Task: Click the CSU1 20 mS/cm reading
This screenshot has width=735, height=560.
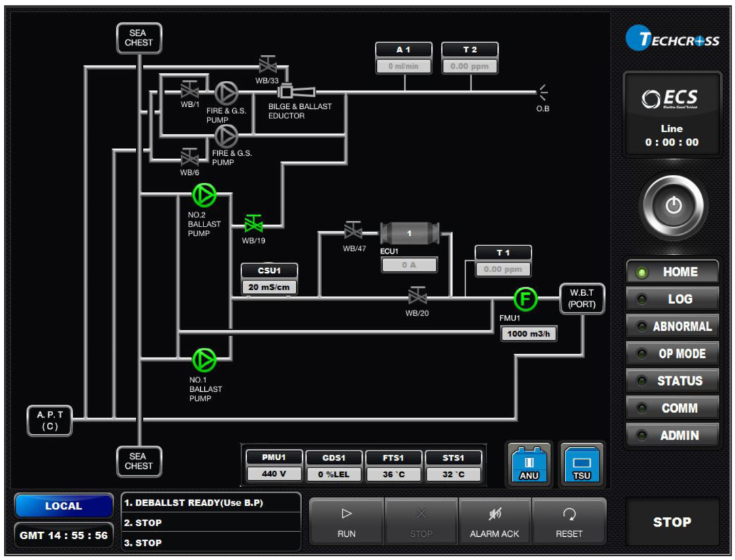Action: click(x=269, y=287)
